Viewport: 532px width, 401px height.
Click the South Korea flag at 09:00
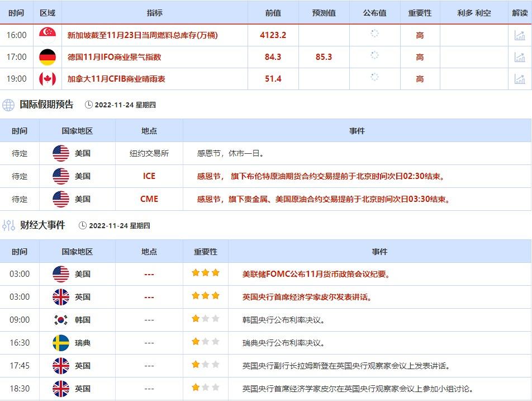[x=60, y=320]
